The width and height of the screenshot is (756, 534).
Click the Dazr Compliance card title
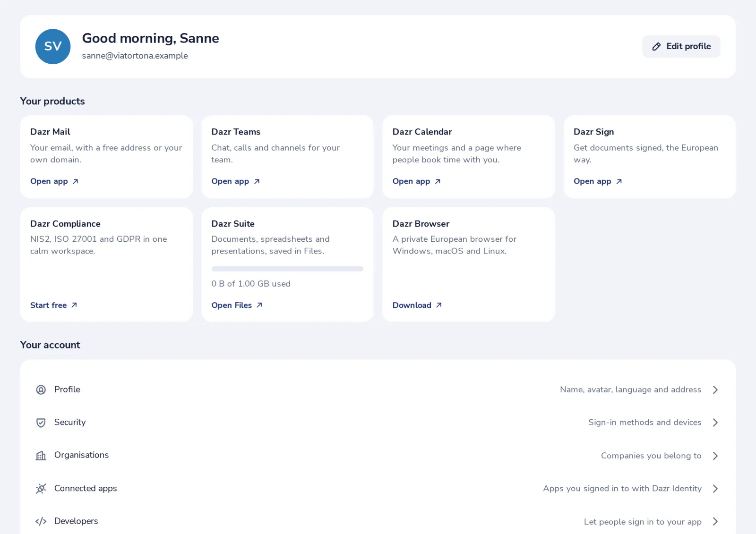65,224
